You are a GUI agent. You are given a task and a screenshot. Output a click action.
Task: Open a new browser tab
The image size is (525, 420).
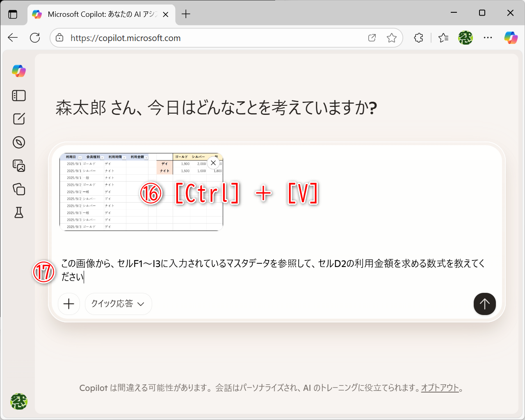coord(186,14)
